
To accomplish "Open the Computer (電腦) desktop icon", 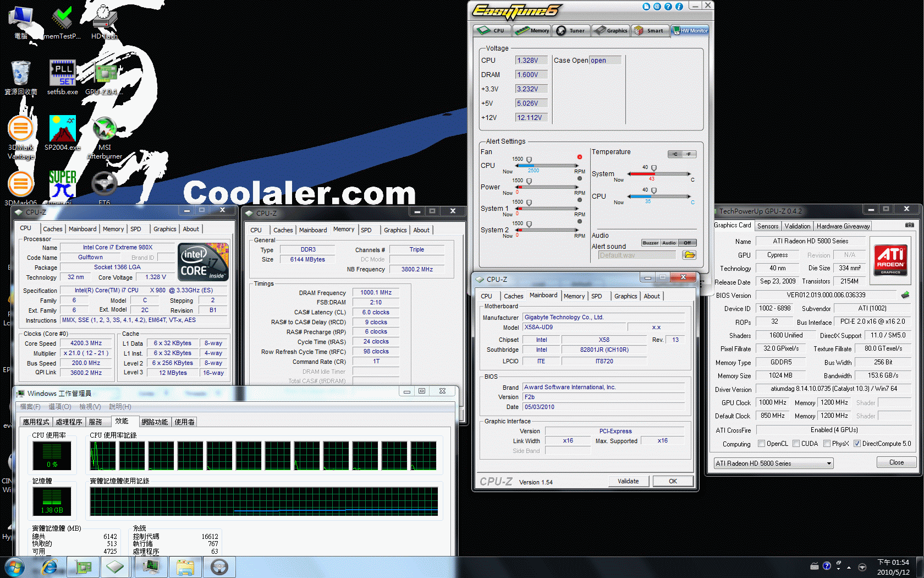I will 20,23.
